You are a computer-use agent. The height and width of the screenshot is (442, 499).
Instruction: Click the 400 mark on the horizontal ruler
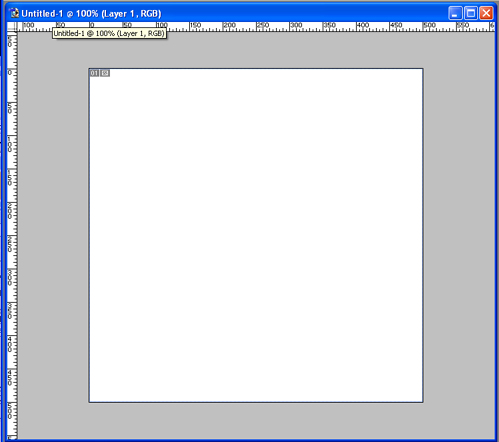363,25
